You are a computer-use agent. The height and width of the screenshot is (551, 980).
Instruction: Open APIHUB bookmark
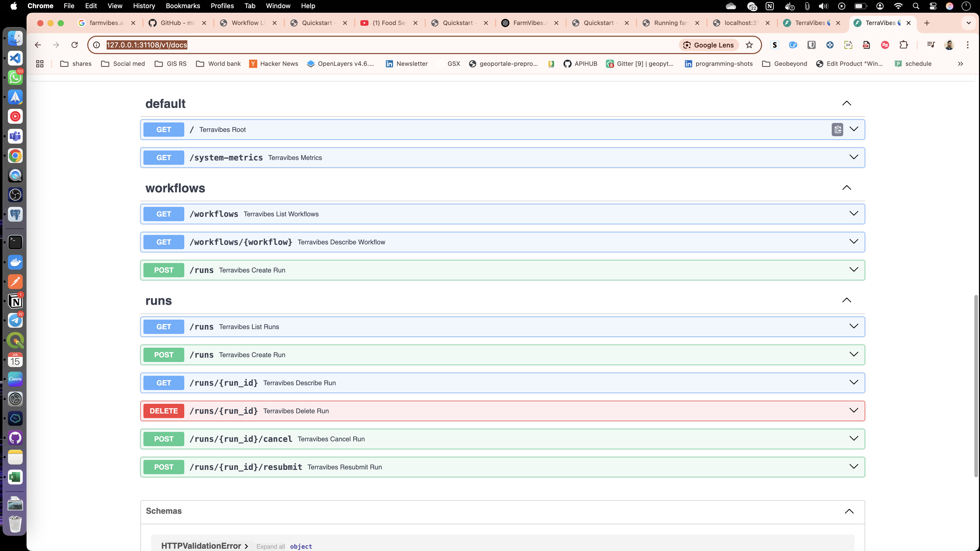(580, 64)
